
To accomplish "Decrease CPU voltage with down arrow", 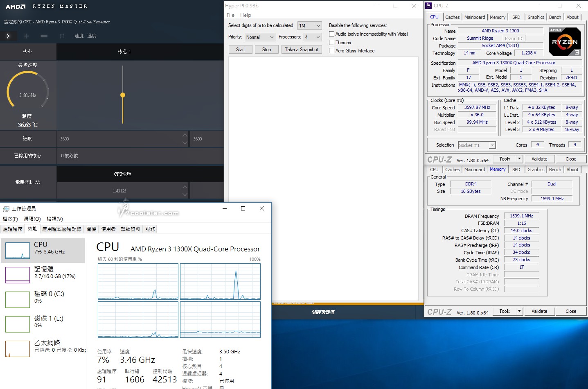I will coord(185,194).
